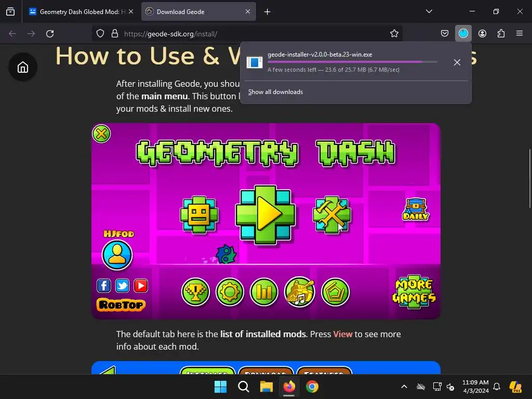Open a new browser tab
This screenshot has height=399, width=532.
pos(268,12)
